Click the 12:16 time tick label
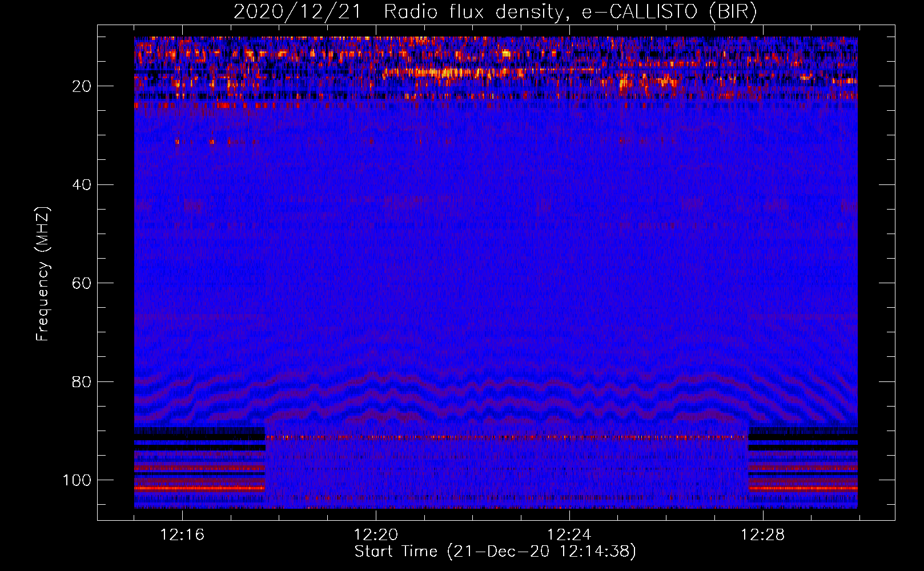 182,535
